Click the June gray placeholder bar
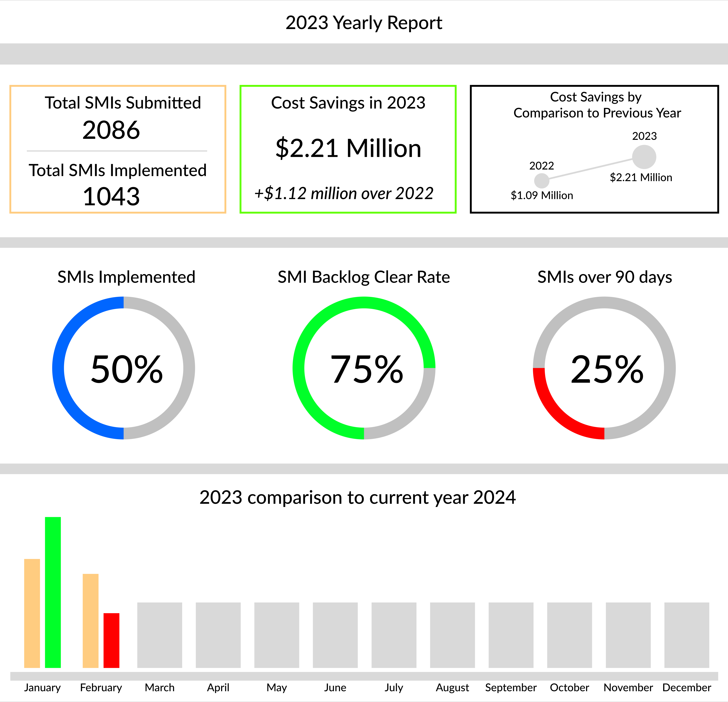 [335, 635]
